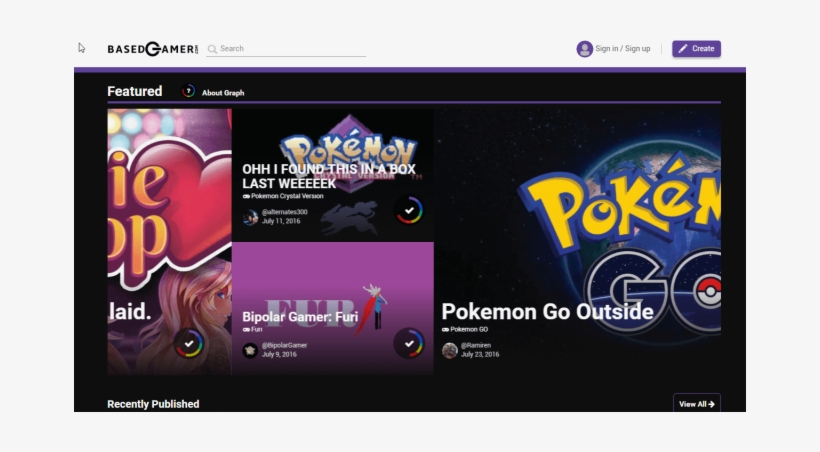Click rating graph icon on Pokemon Crystal card
This screenshot has height=452, width=820.
tap(409, 210)
